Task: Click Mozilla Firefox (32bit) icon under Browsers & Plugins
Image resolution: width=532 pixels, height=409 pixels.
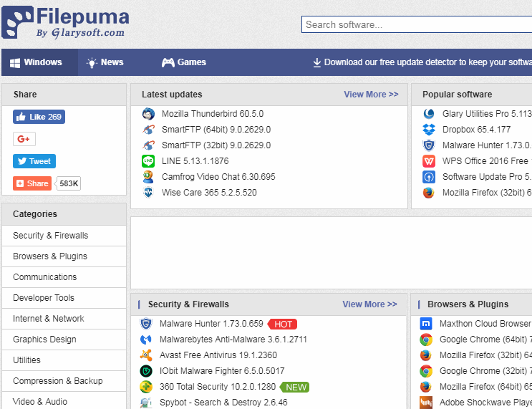Action: point(426,355)
